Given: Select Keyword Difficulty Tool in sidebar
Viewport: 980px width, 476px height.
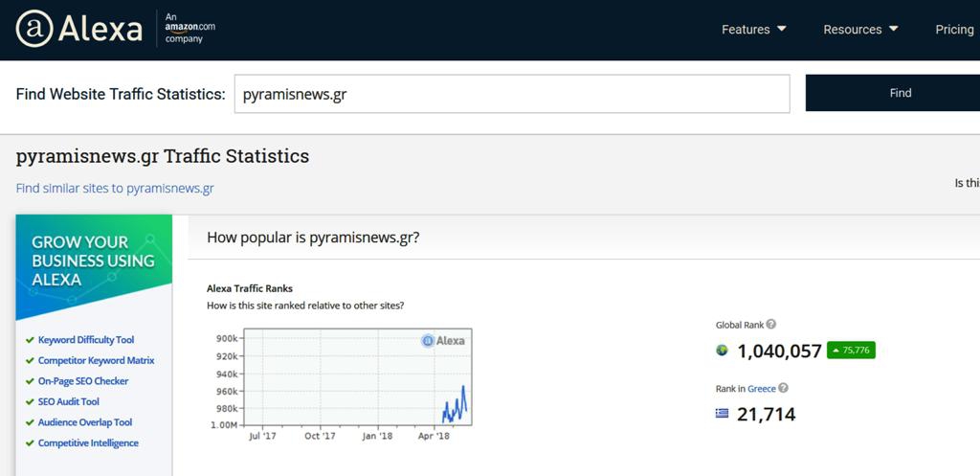Looking at the screenshot, I should coord(86,340).
